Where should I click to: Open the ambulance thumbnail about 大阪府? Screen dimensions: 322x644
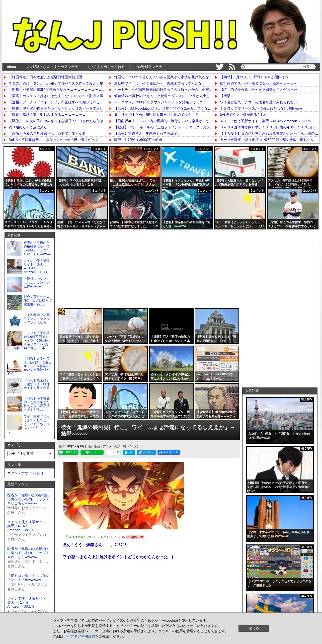tap(240, 167)
